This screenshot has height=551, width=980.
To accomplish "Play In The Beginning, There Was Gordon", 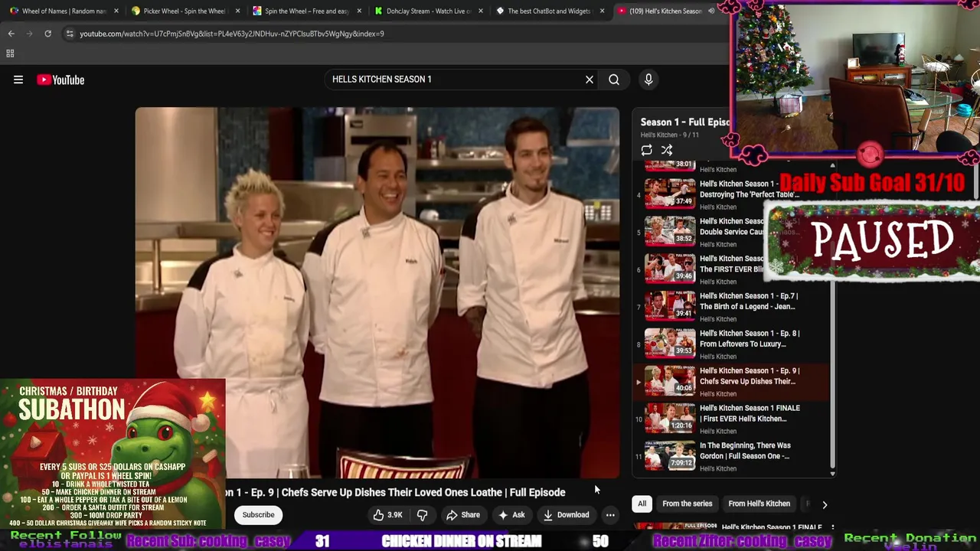I will [x=745, y=451].
